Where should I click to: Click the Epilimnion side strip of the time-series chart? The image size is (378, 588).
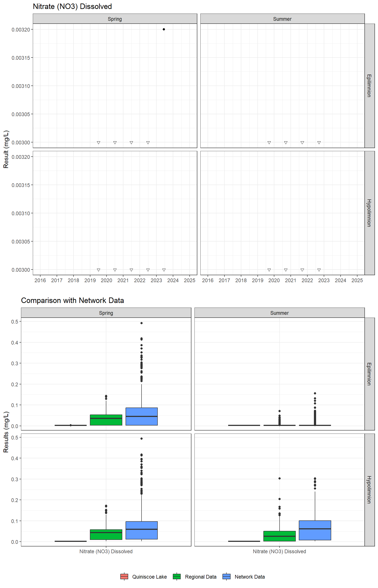(369, 86)
